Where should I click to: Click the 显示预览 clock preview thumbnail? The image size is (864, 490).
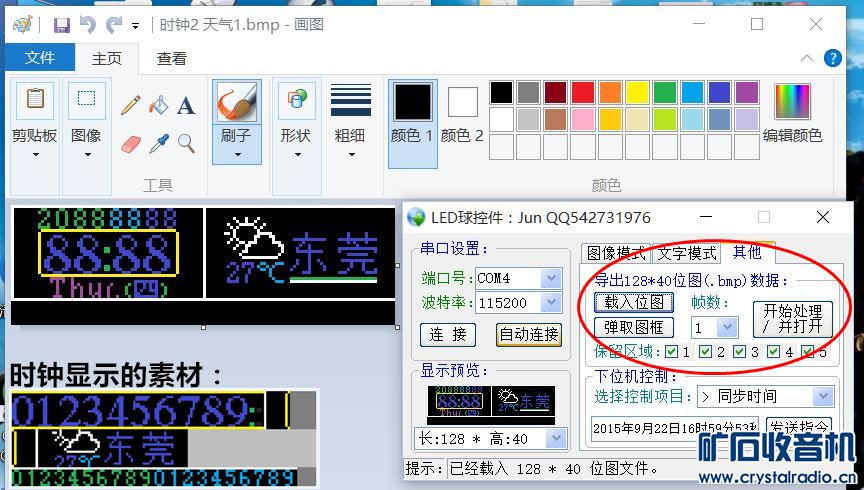coord(491,405)
